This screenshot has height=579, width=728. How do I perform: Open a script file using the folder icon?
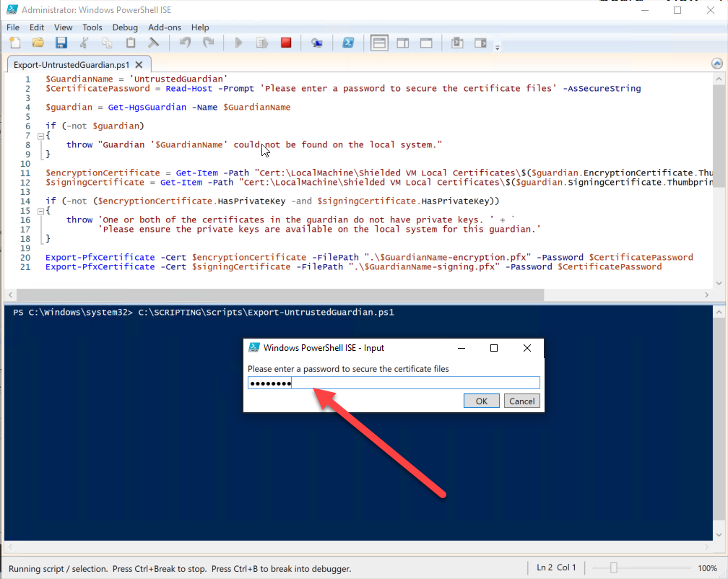click(x=38, y=43)
